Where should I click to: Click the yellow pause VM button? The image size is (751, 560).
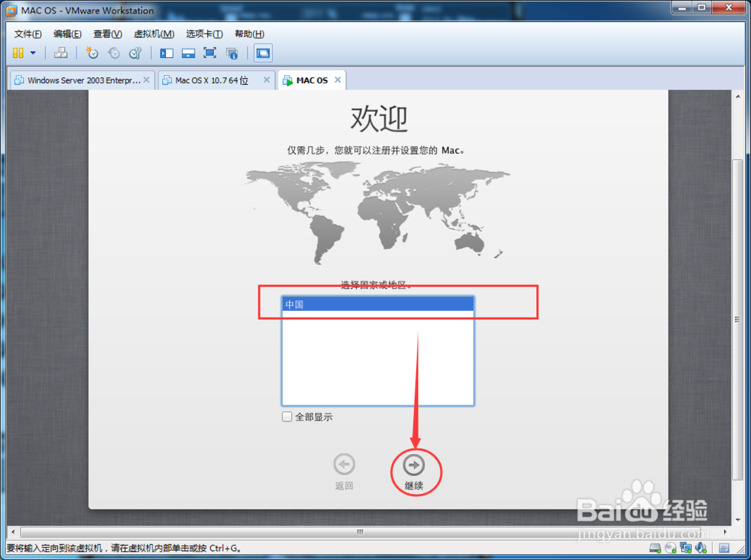[18, 53]
